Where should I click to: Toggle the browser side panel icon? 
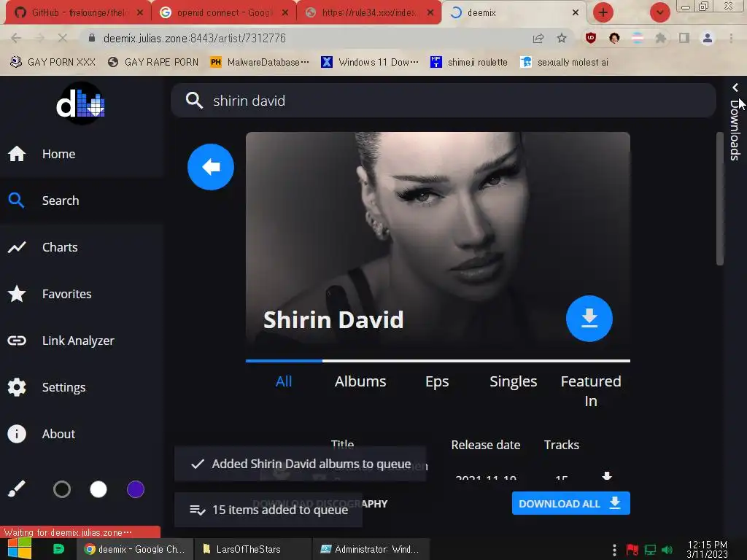684,38
